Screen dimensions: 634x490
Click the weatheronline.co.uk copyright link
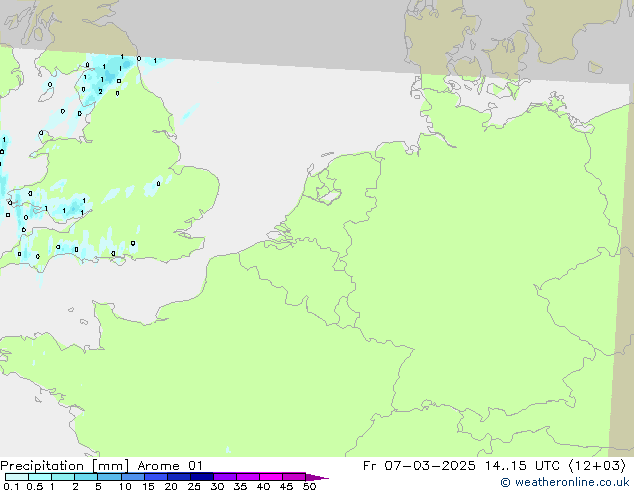pyautogui.click(x=565, y=482)
